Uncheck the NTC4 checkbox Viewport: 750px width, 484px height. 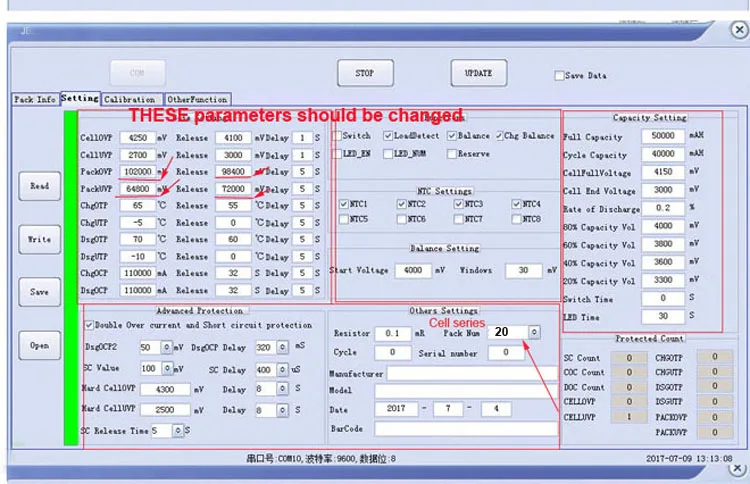[516, 204]
